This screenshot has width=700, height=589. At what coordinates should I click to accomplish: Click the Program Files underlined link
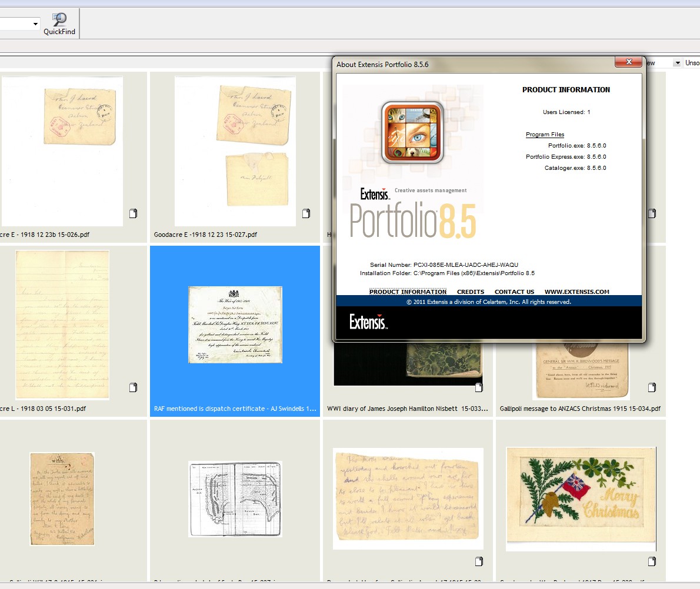[x=544, y=135]
